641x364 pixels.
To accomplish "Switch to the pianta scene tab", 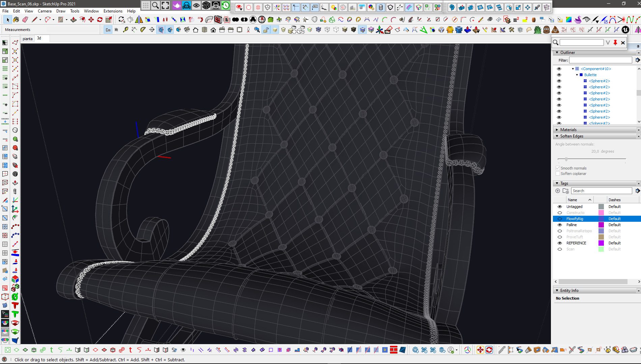I will coord(28,39).
